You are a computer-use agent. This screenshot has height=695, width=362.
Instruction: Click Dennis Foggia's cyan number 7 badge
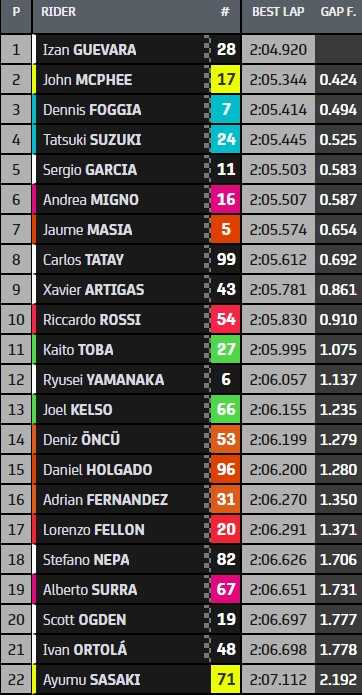(226, 109)
